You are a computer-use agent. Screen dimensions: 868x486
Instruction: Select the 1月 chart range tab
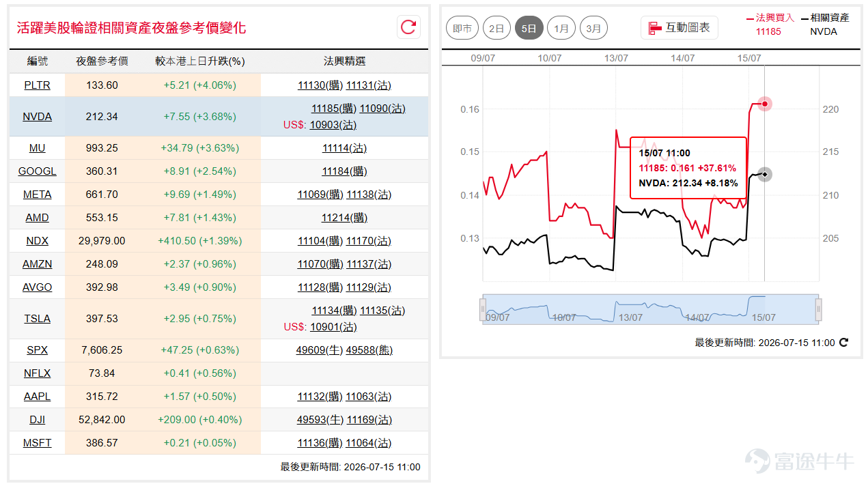tap(561, 29)
